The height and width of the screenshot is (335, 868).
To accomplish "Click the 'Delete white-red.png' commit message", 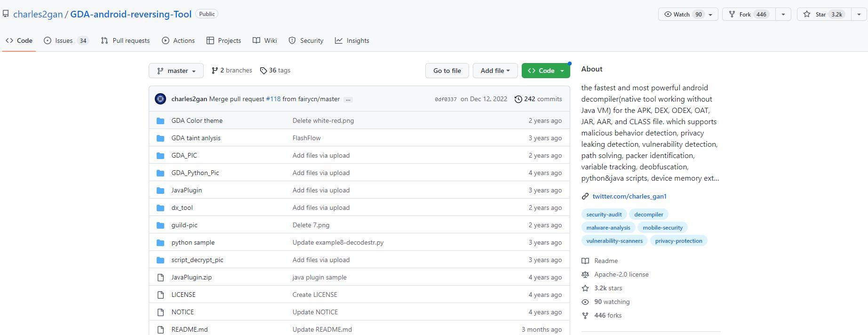I will 323,120.
